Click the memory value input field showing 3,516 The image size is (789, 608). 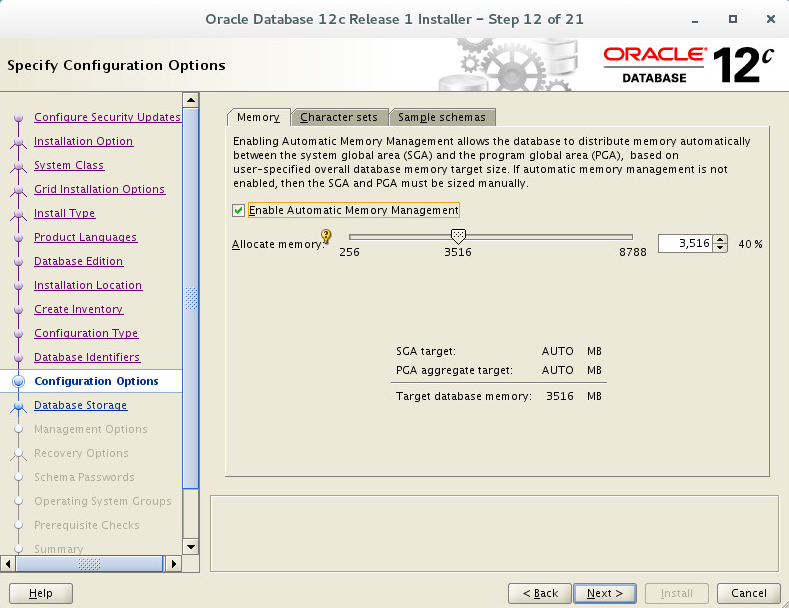click(685, 244)
